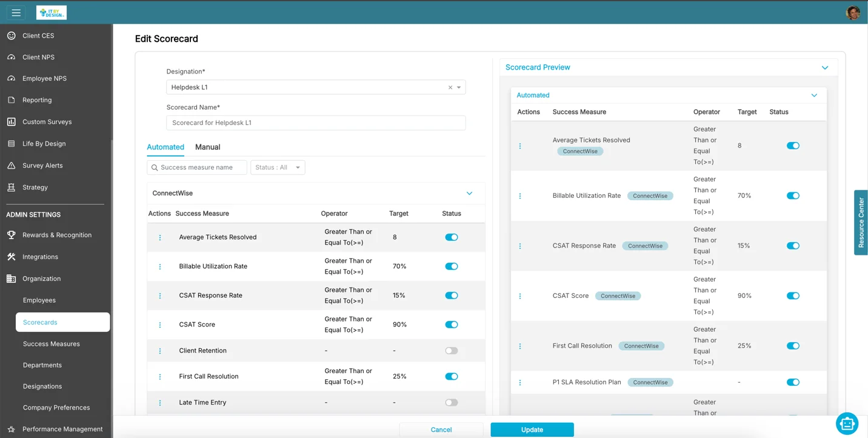Open actions menu for First Call Resolution row
The image size is (868, 438).
160,377
